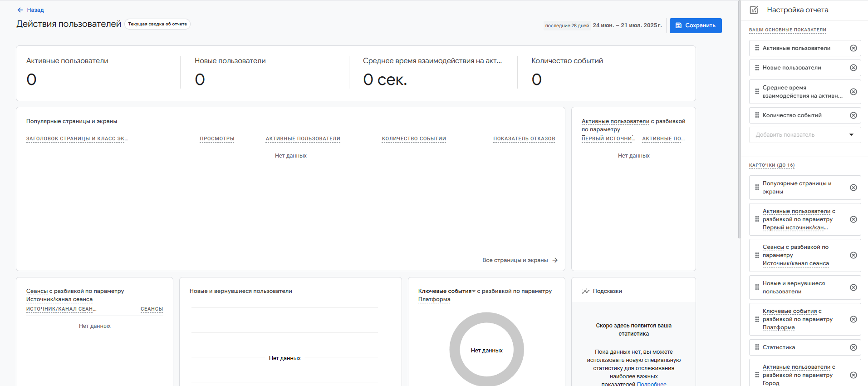Open the Подробнее link in Подсказки
The width and height of the screenshot is (868, 386).
coord(652,384)
